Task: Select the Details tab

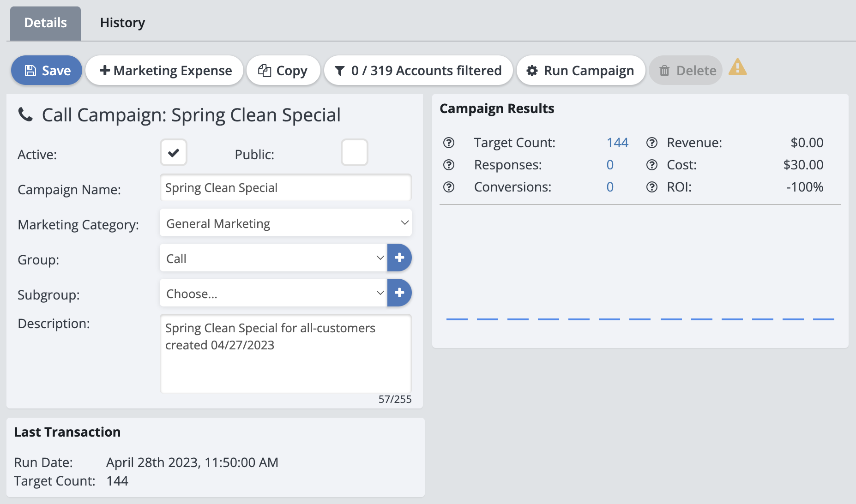Action: 45,23
